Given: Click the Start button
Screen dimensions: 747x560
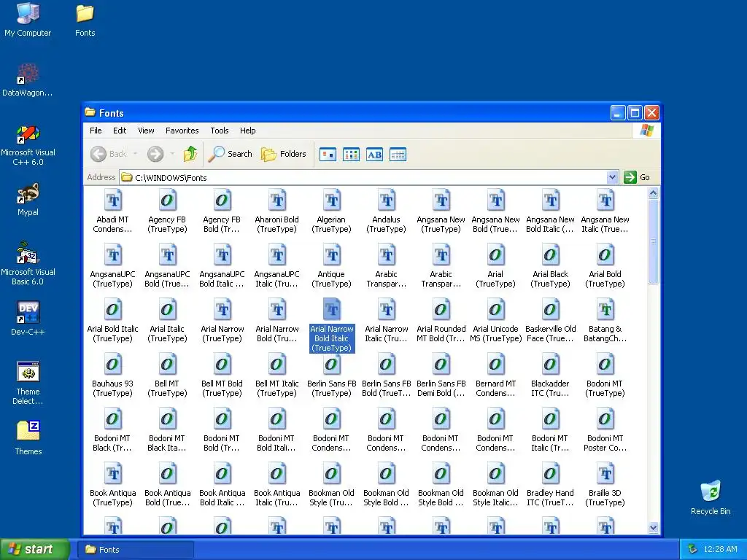Looking at the screenshot, I should (35, 549).
